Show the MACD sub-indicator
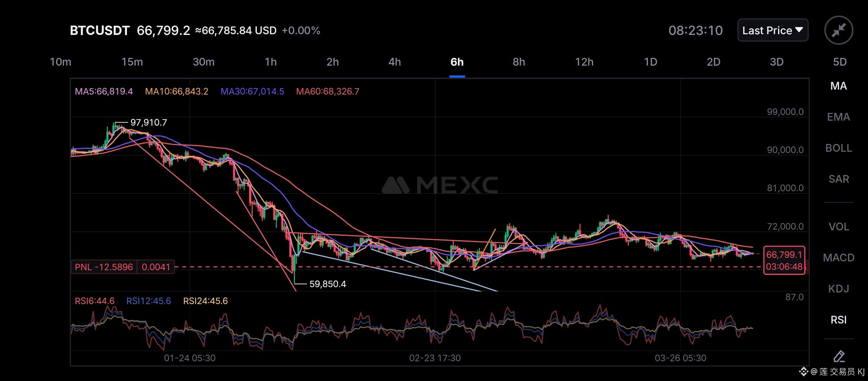The width and height of the screenshot is (868, 381). point(839,258)
